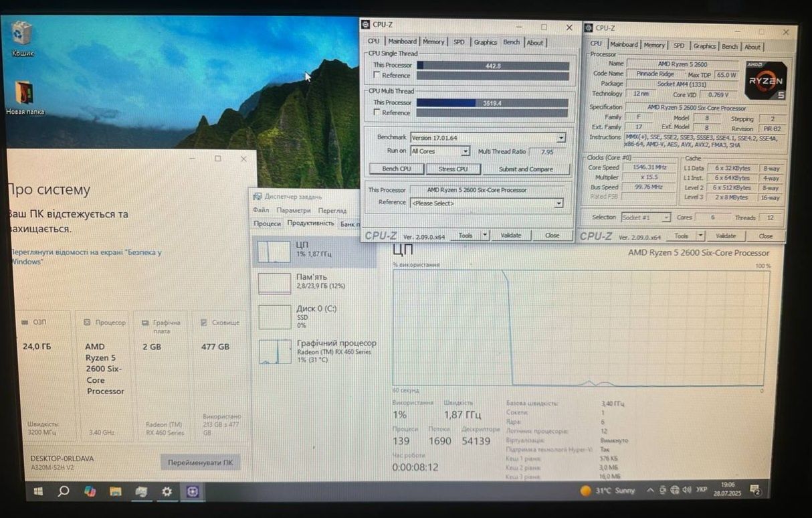Click the single thread 442.8 score bar
Image resolution: width=812 pixels, height=518 pixels.
point(493,66)
